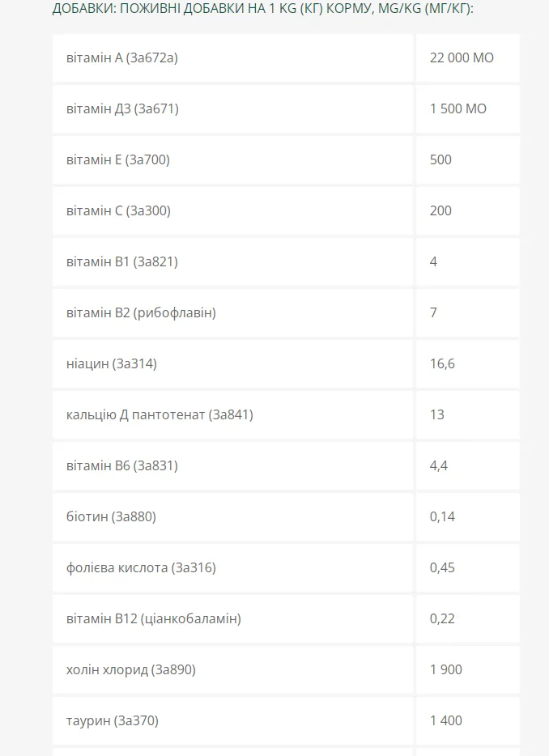Select the '22 000 МО' value cell
The width and height of the screenshot is (549, 756).
click(468, 57)
